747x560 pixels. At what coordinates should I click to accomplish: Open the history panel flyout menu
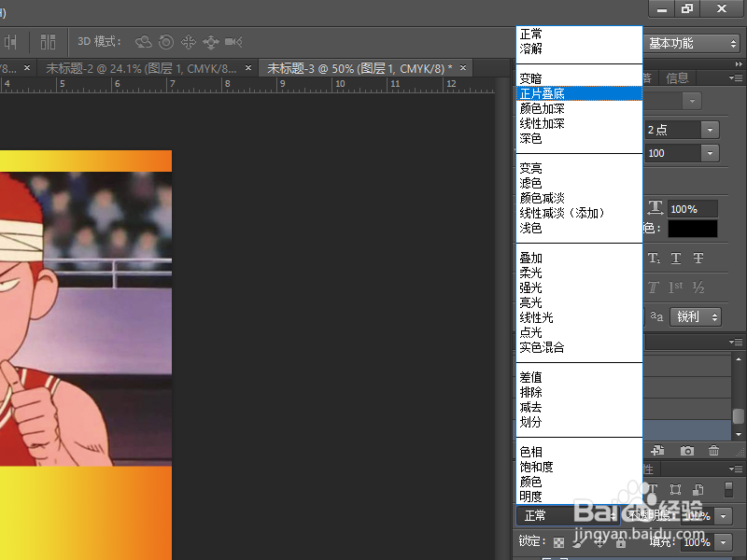coord(736,342)
